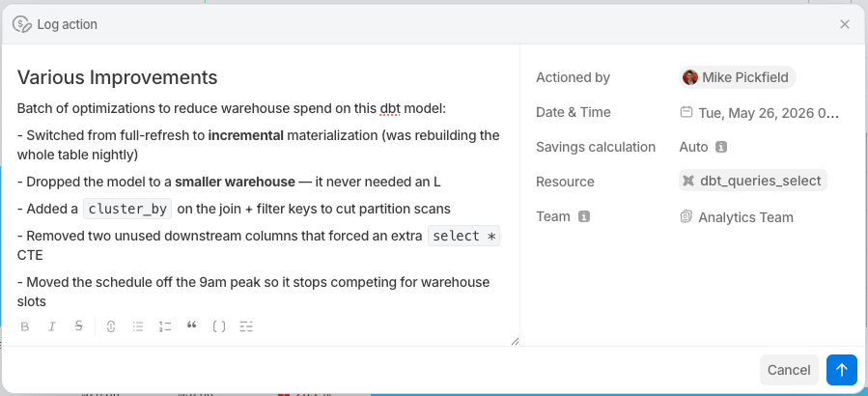
Task: Click the Date & Time label
Action: [573, 112]
